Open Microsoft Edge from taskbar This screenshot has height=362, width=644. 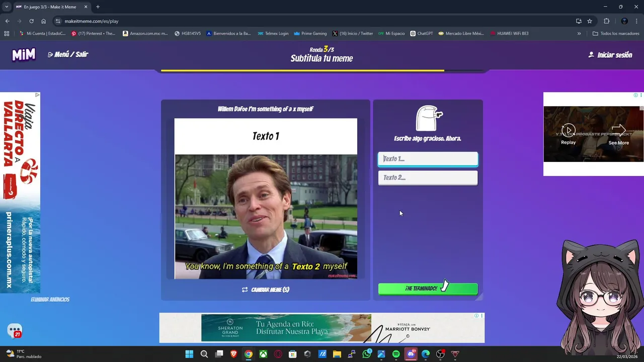point(426,354)
